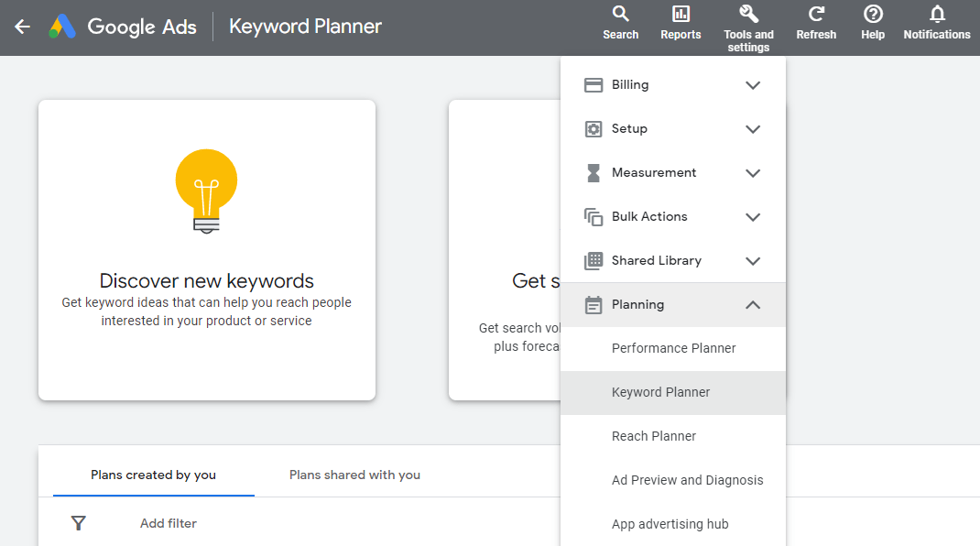This screenshot has height=546, width=980.
Task: Open the Help question mark icon
Action: pos(873,13)
